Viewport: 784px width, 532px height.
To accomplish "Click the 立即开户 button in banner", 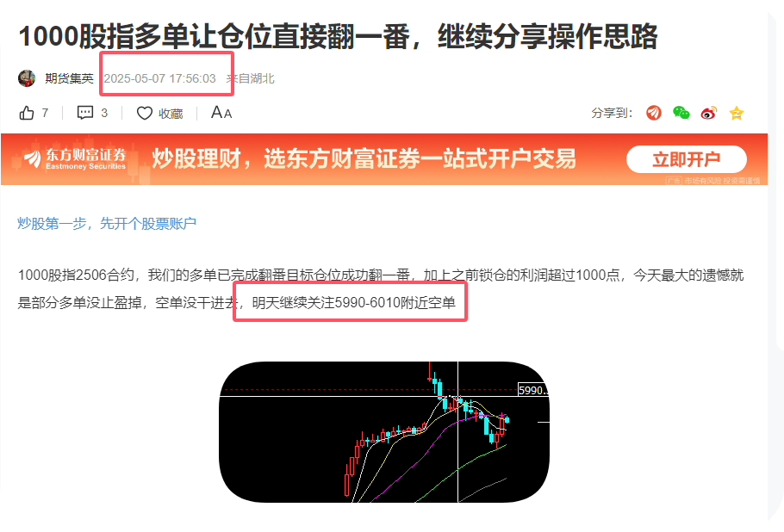I will point(687,159).
